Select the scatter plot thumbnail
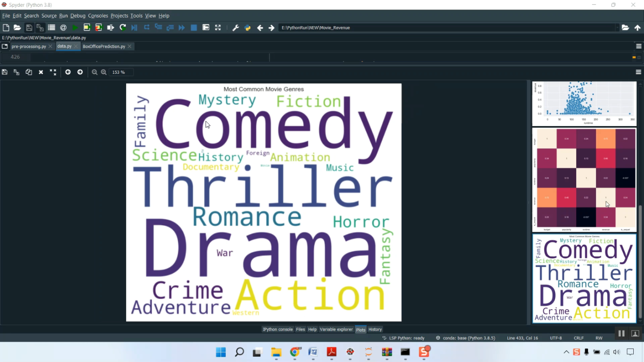 coord(584,103)
